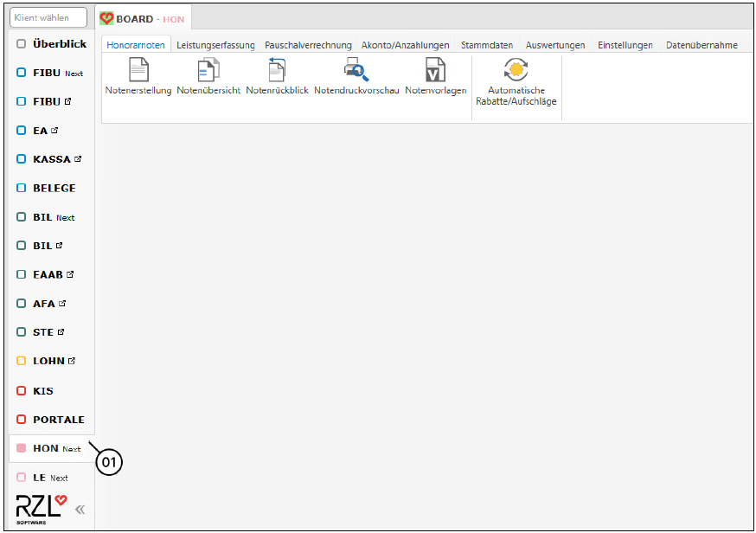Launch Notendruckvorschau print preview icon

(356, 71)
